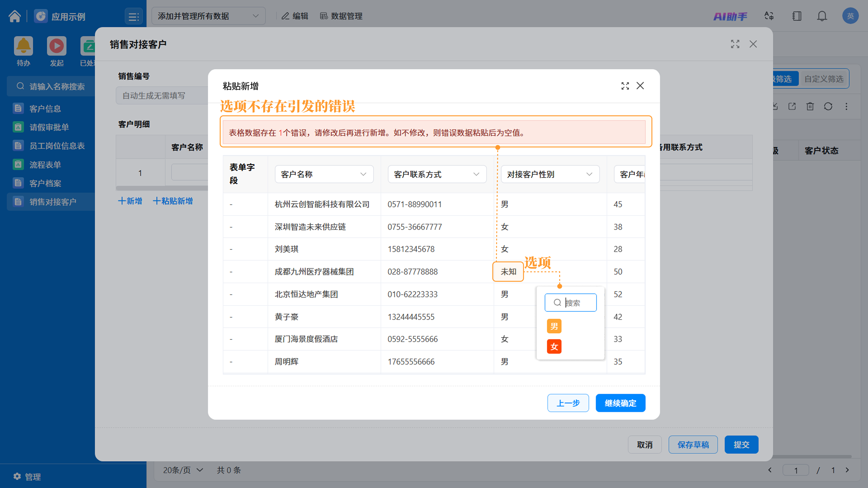Click the 保存草稿 button
Viewport: 868px width, 488px height.
coord(693,445)
